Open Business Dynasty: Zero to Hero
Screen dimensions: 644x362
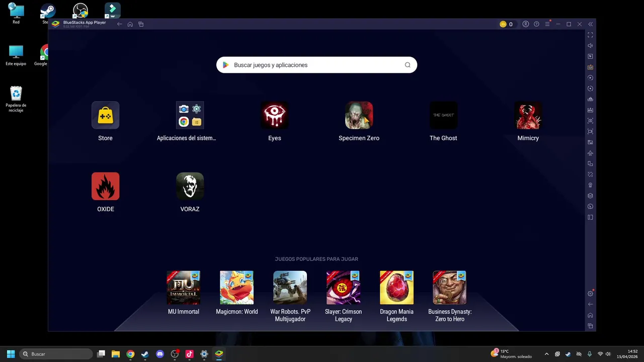[449, 288]
